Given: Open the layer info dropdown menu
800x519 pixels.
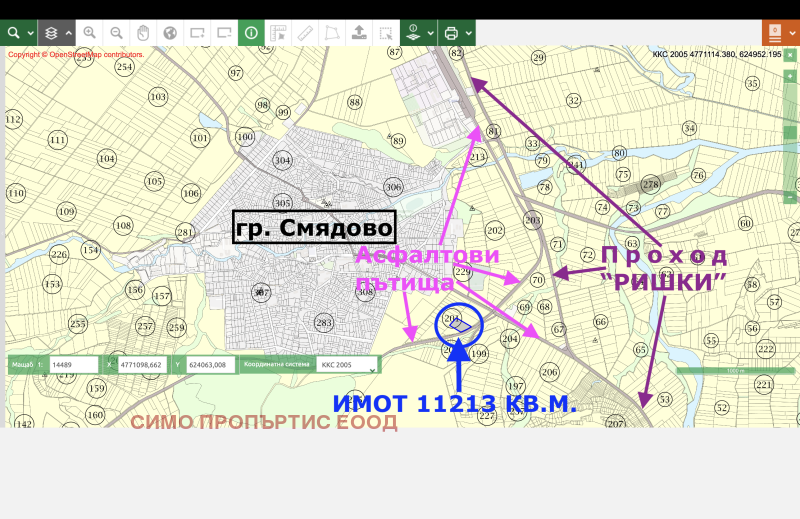Looking at the screenshot, I should (x=431, y=32).
